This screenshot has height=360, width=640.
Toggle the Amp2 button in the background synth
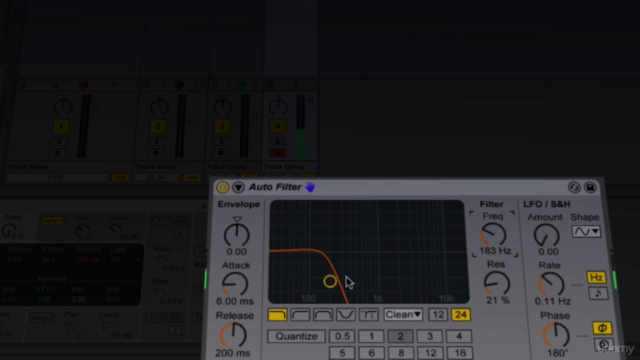[x=42, y=318]
